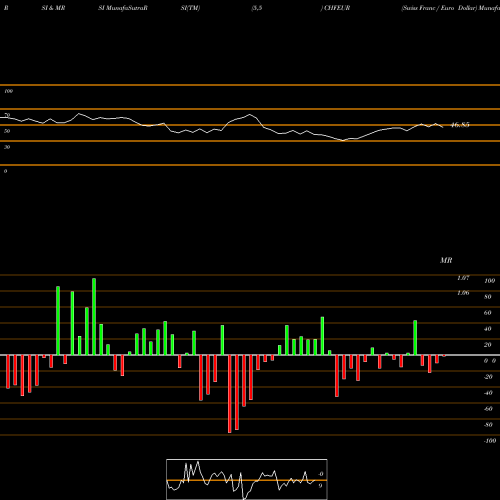
Task: Click the 1.07 price label near MR
Action: pos(463,278)
